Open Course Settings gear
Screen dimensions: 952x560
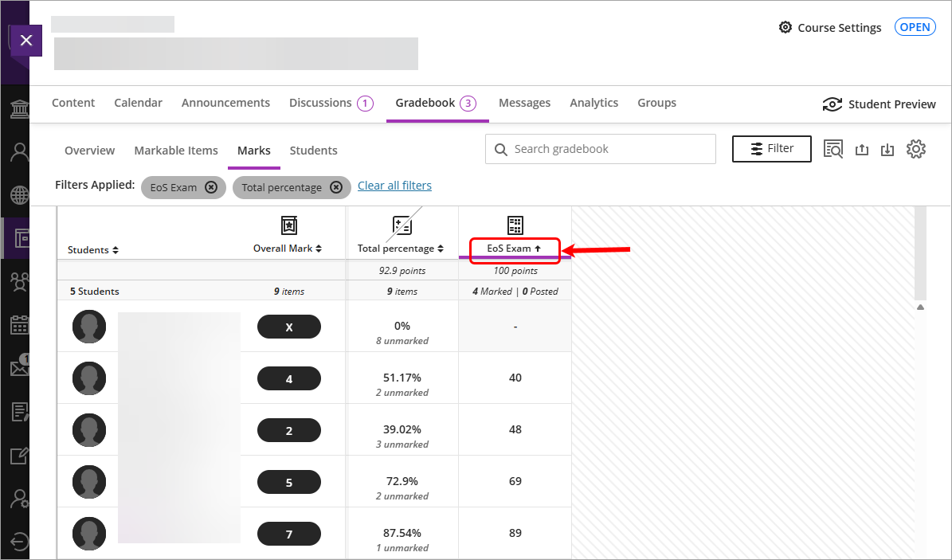(x=785, y=28)
